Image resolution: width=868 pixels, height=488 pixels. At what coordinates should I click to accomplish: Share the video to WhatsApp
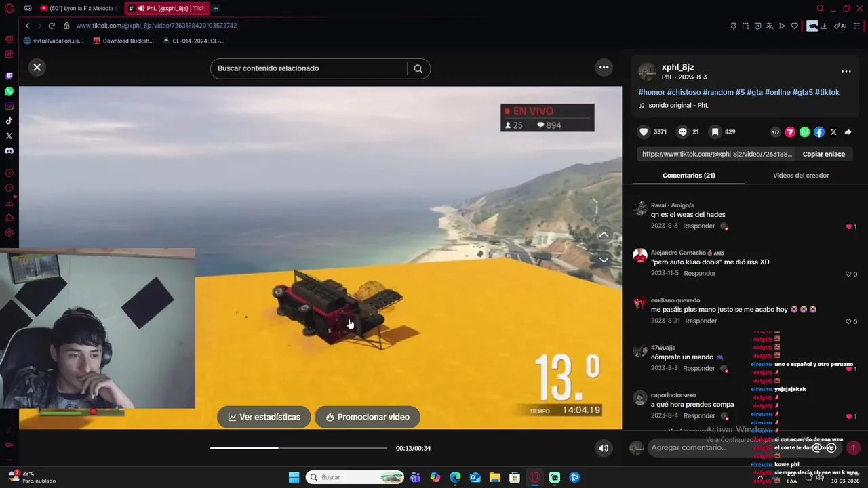[x=804, y=132]
